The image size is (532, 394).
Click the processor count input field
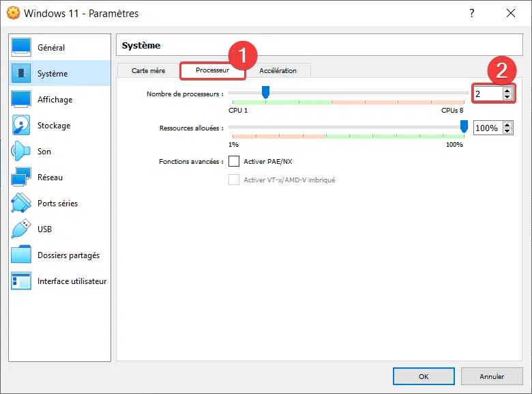point(488,94)
